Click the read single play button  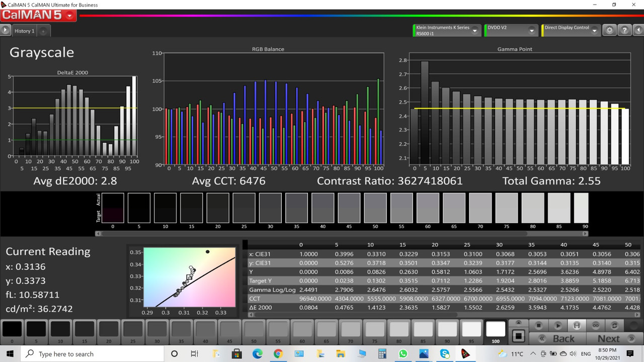tap(558, 325)
